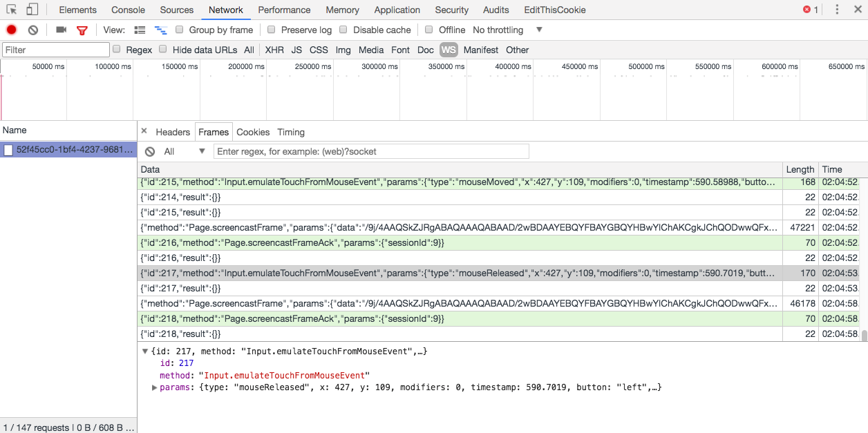Open the Timing tab of request
This screenshot has height=433, width=868.
click(291, 132)
